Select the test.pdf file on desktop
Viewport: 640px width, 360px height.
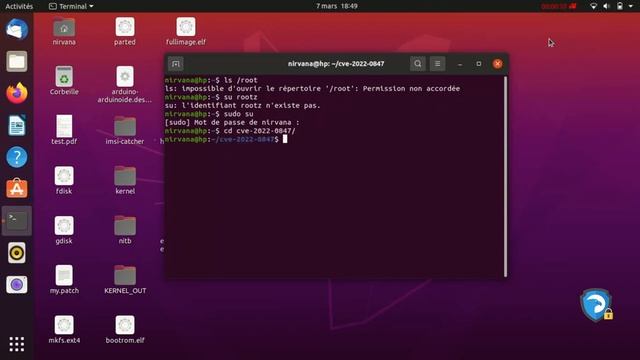(64, 130)
